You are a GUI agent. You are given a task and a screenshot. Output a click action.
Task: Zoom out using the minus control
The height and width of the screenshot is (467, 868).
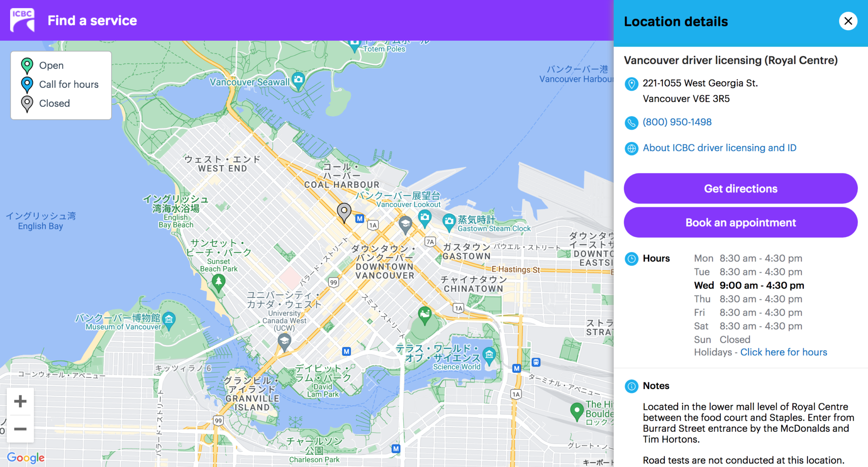click(20, 429)
